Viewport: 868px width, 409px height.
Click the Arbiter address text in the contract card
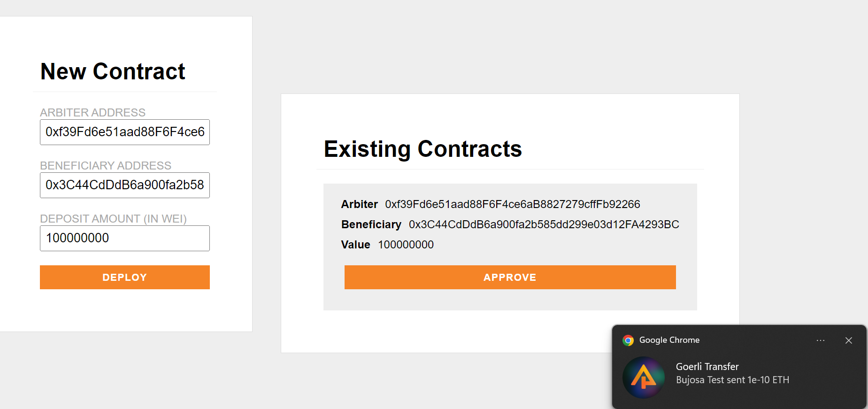pos(513,204)
